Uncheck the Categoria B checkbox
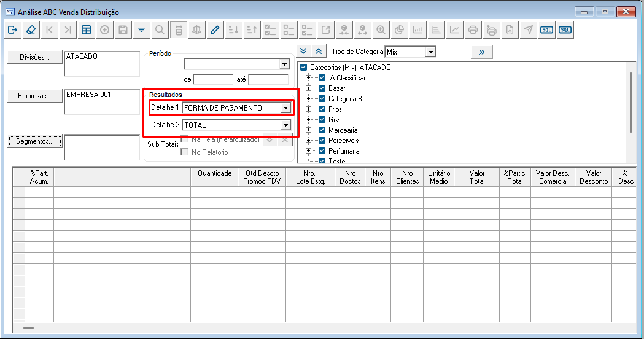This screenshot has width=644, height=339. coord(322,99)
